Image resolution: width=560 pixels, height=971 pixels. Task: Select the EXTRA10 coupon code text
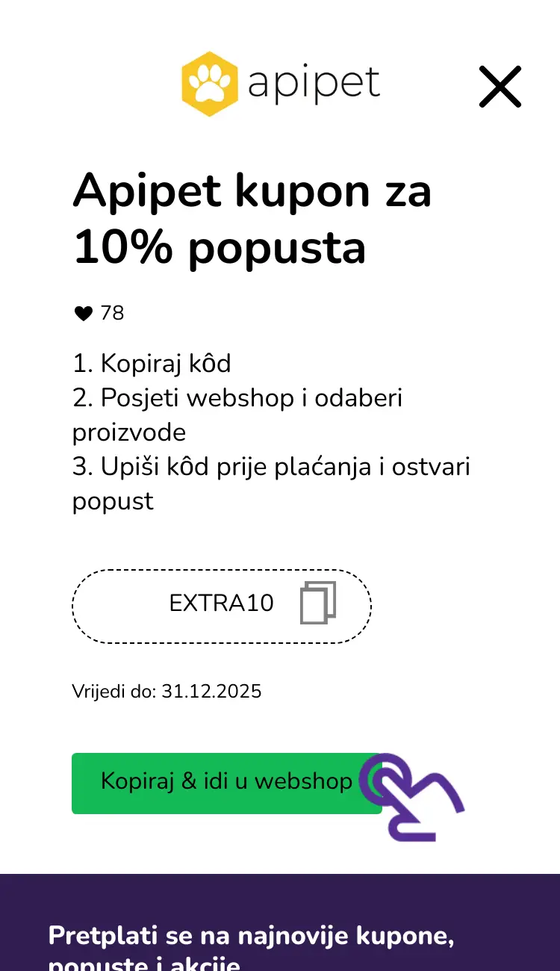click(222, 604)
